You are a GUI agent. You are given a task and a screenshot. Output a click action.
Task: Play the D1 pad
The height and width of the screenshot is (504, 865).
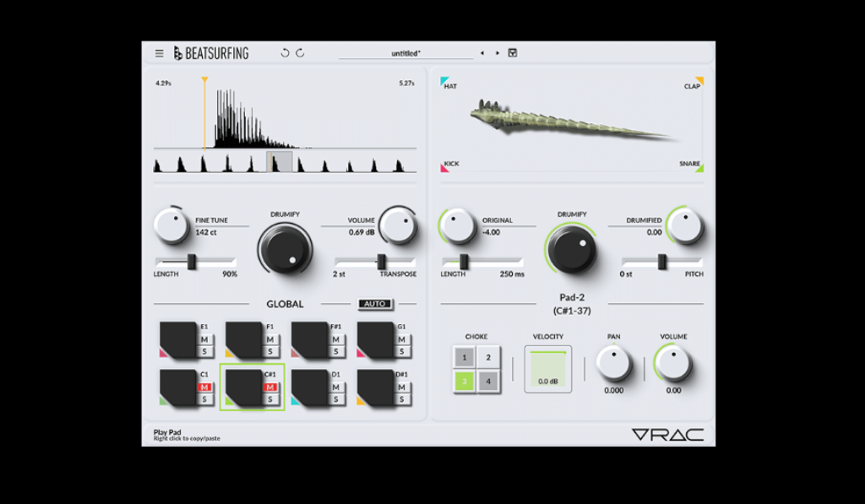[x=309, y=387]
